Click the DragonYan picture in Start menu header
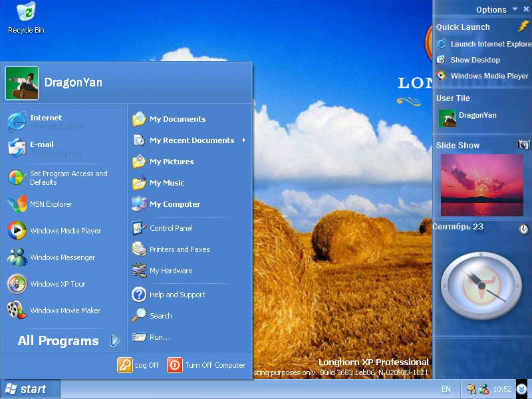Image resolution: width=532 pixels, height=399 pixels. [22, 83]
